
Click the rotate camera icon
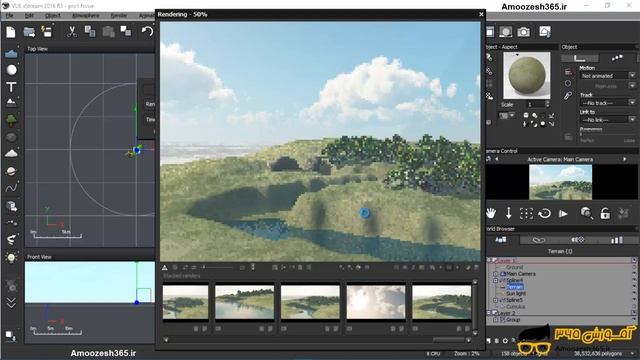pos(544,213)
